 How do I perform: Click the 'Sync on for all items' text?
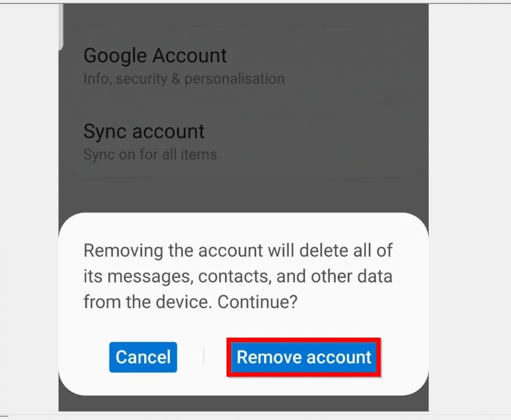[x=150, y=155]
